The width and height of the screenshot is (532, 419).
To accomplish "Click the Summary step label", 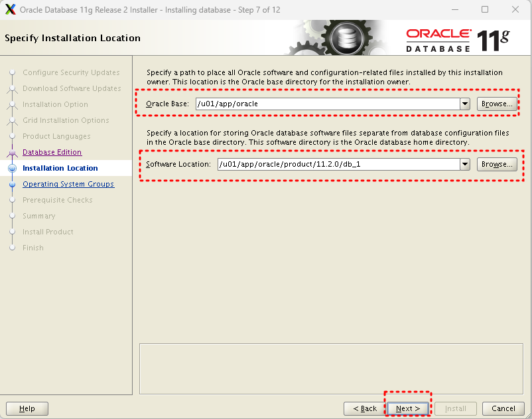I will (38, 216).
